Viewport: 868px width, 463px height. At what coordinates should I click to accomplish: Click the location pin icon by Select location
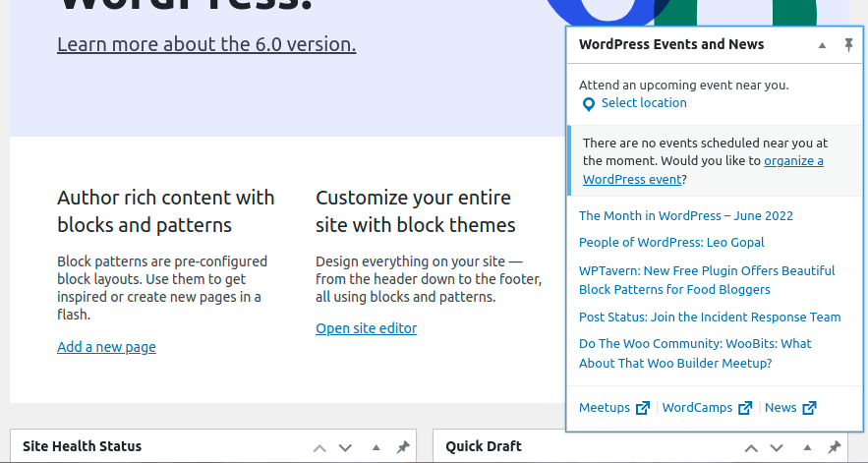point(589,104)
